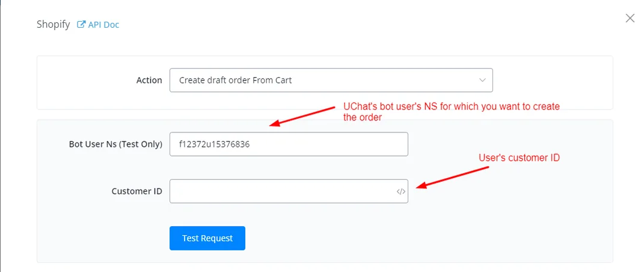Screen dimensions: 644x272
Task: Click the red arrow pointing at Bot User Ns
Action: tap(302, 117)
